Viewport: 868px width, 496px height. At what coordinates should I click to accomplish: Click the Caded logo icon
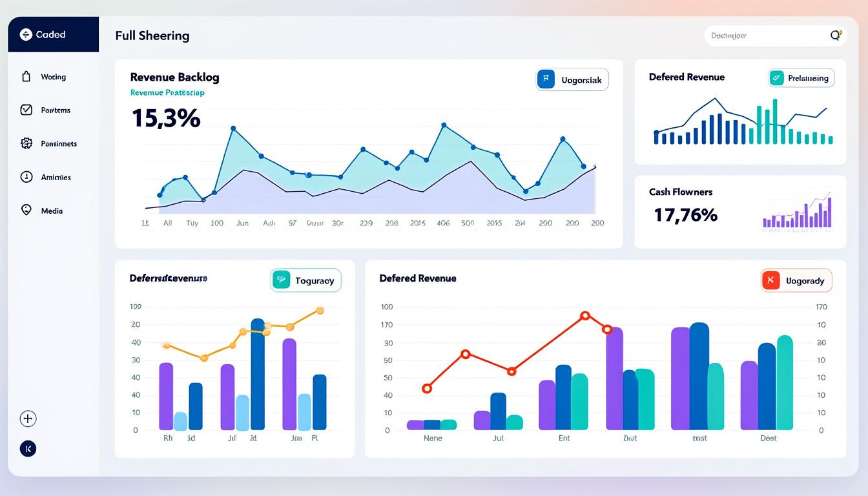pyautogui.click(x=26, y=35)
